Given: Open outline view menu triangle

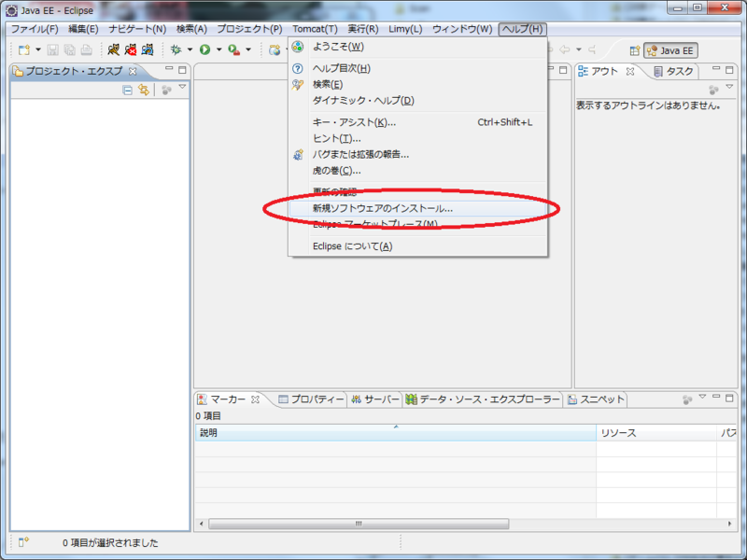Looking at the screenshot, I should (729, 87).
